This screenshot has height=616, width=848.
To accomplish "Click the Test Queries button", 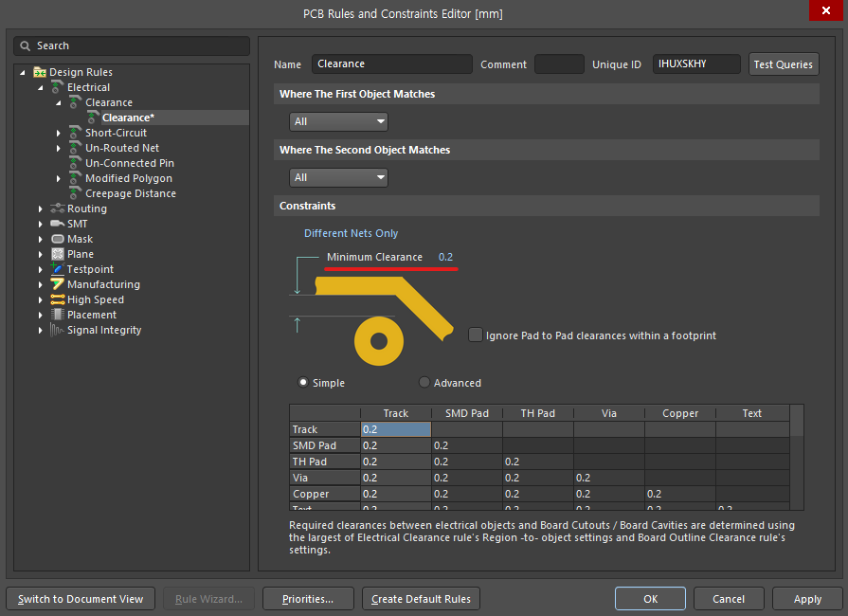I will point(783,64).
